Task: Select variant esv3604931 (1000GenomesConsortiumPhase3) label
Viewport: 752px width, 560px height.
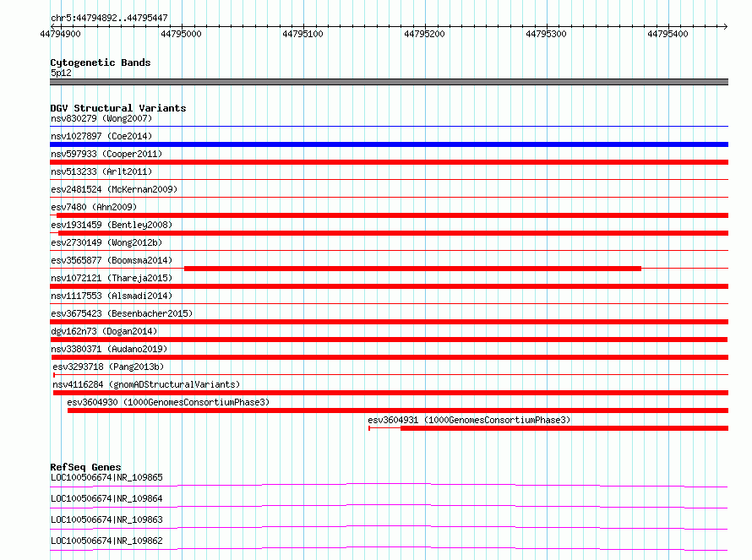Action: pos(469,420)
